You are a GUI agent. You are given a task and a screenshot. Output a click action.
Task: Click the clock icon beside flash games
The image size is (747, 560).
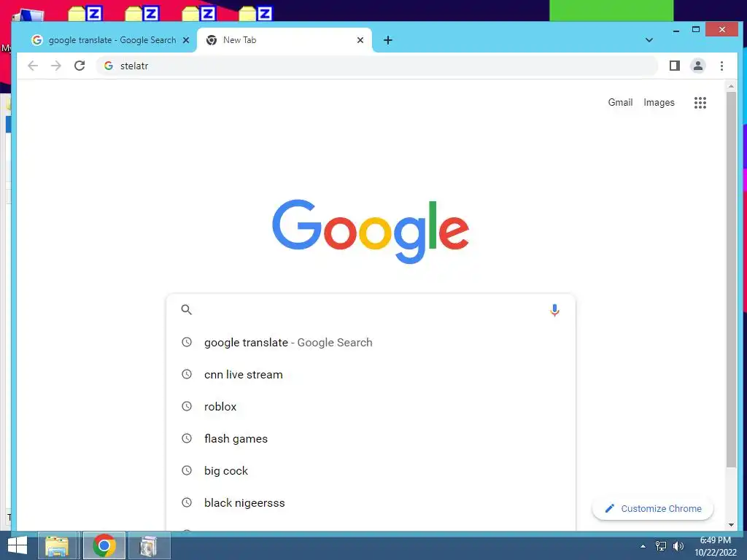coord(187,438)
